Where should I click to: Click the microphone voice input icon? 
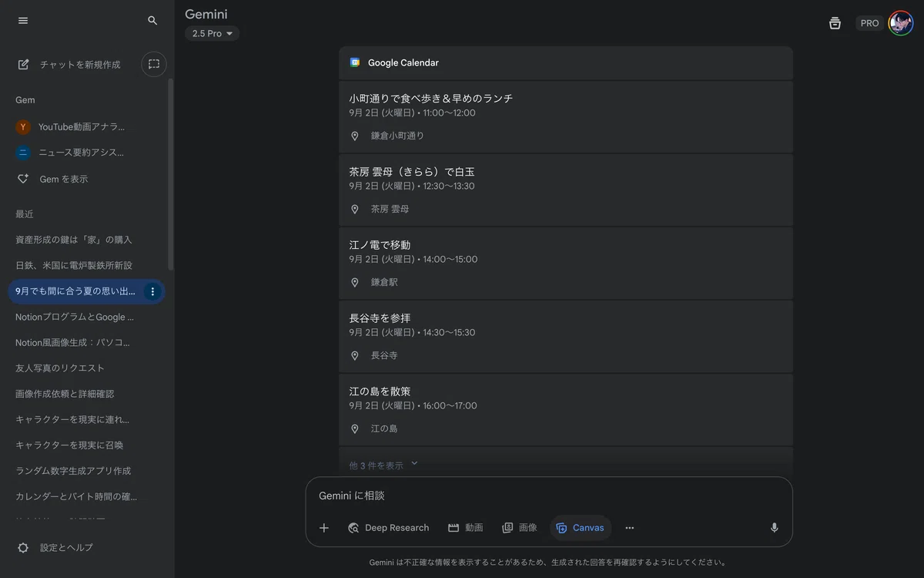(775, 528)
